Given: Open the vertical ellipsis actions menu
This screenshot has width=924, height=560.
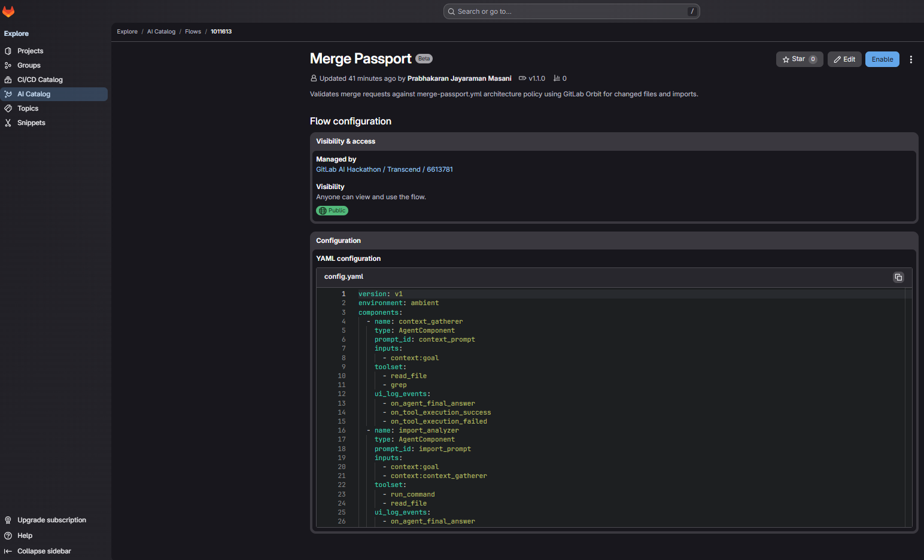Looking at the screenshot, I should tap(911, 59).
